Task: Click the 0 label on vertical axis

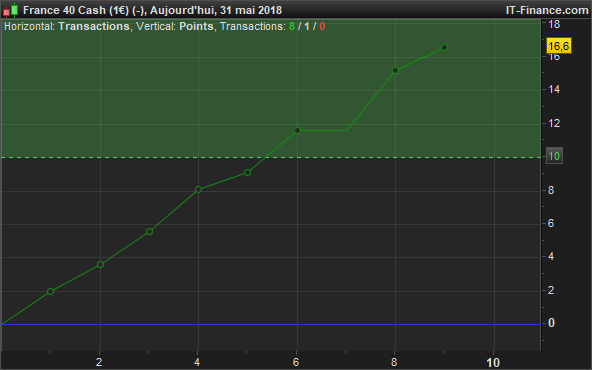Action: click(551, 323)
